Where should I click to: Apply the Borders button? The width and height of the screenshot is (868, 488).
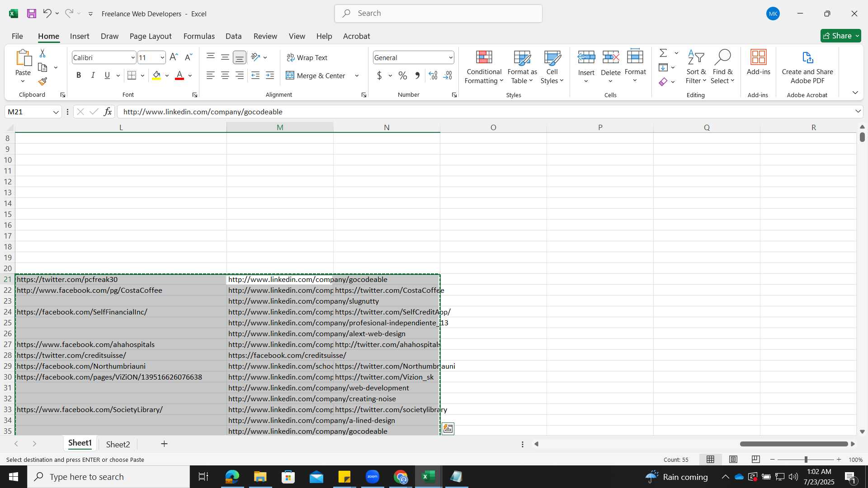click(132, 75)
